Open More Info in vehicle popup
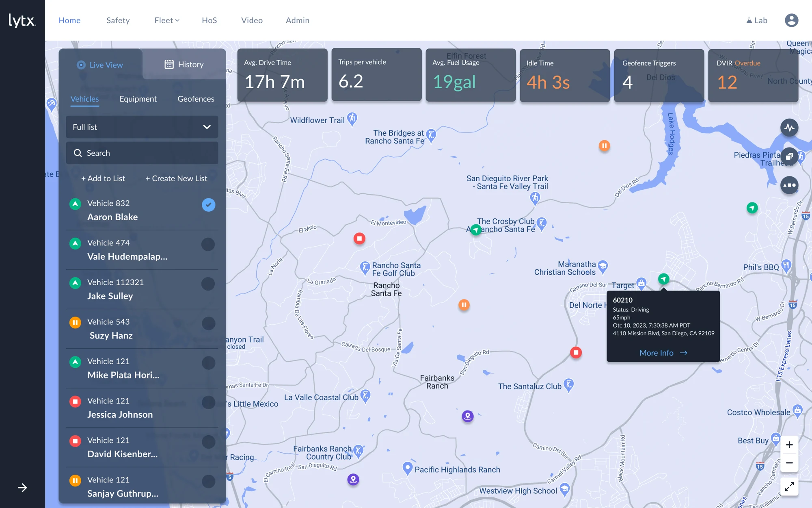Image resolution: width=812 pixels, height=508 pixels. click(663, 353)
